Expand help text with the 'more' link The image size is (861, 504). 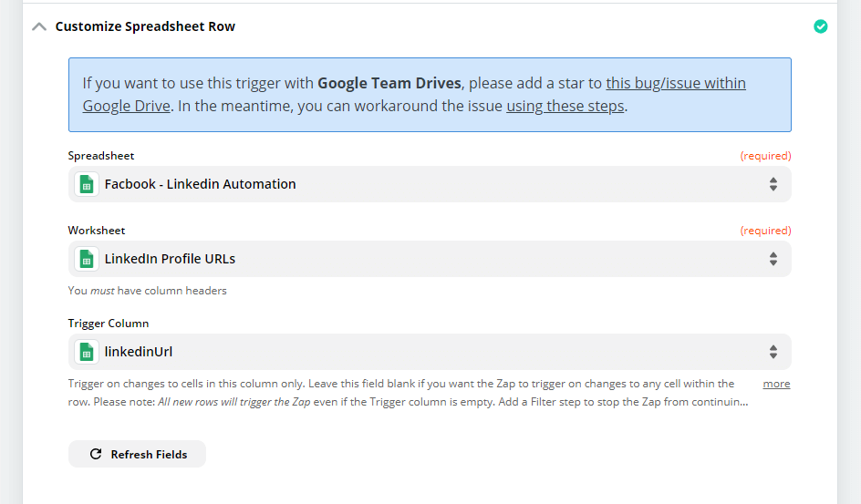pos(776,384)
